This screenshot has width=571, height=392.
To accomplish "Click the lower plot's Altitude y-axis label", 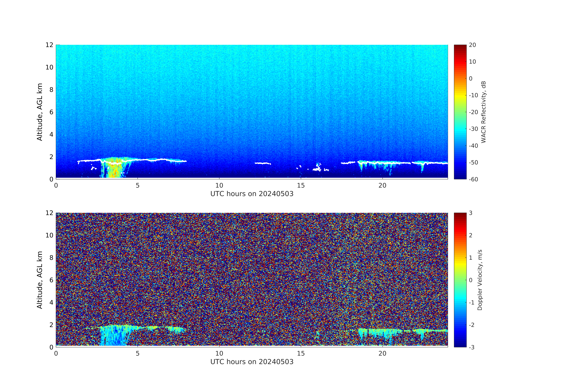I will pyautogui.click(x=40, y=280).
